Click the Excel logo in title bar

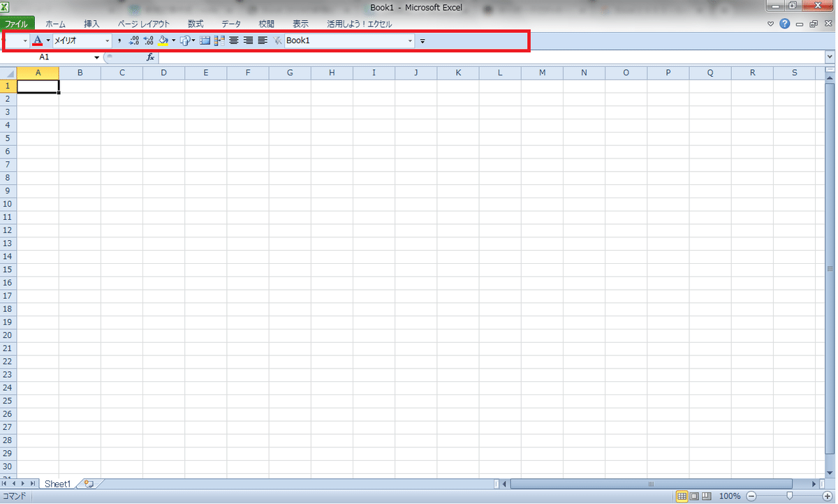(x=5, y=6)
